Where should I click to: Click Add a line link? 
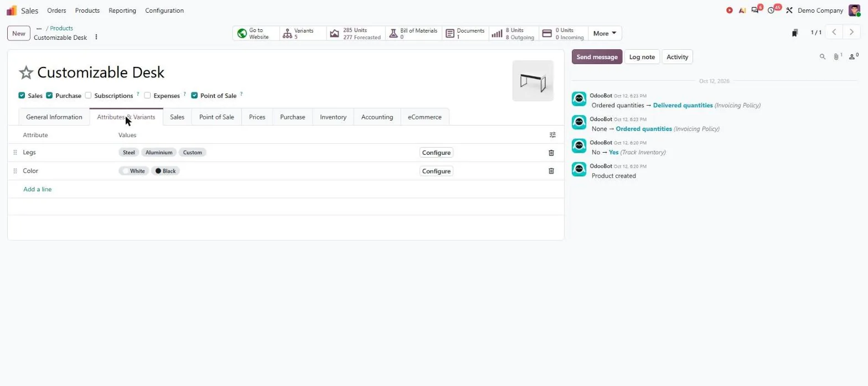[38, 189]
